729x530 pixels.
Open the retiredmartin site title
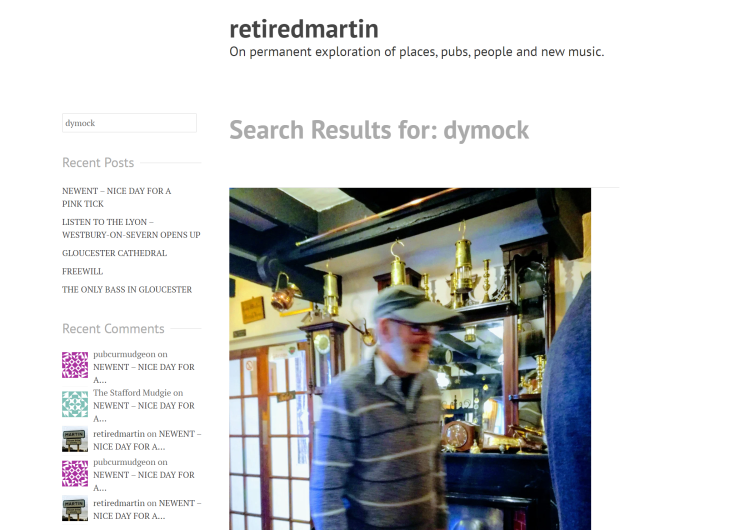[x=304, y=29]
